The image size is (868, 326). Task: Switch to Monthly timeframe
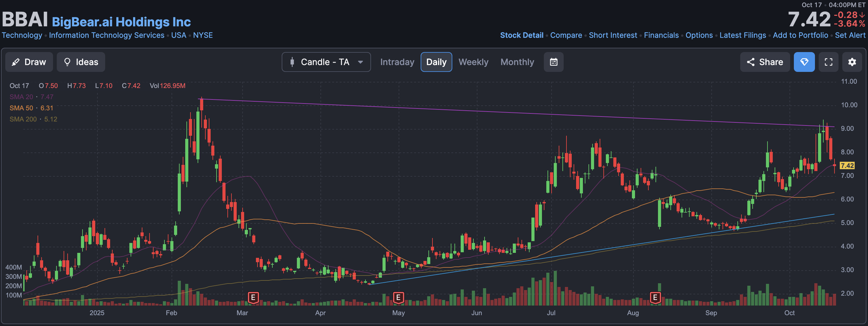pyautogui.click(x=517, y=62)
